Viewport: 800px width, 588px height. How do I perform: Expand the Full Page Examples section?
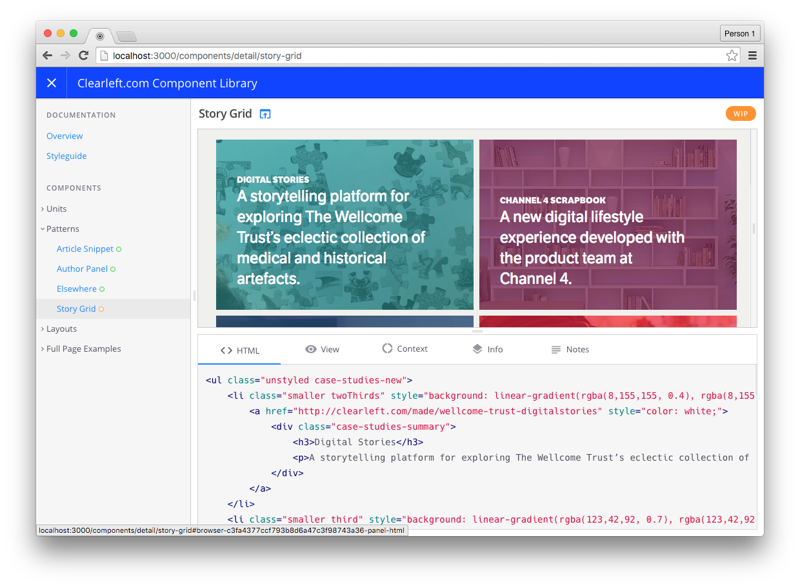(x=81, y=349)
